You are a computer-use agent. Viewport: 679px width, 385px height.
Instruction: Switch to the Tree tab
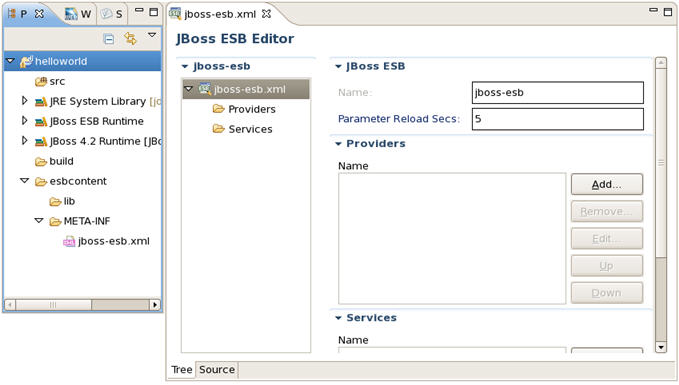181,369
